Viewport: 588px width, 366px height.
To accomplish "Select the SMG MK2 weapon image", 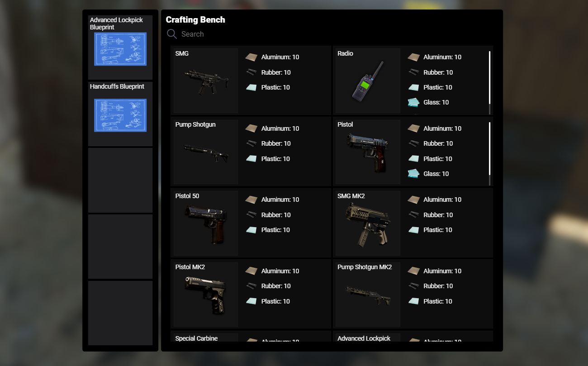I will coord(368,224).
